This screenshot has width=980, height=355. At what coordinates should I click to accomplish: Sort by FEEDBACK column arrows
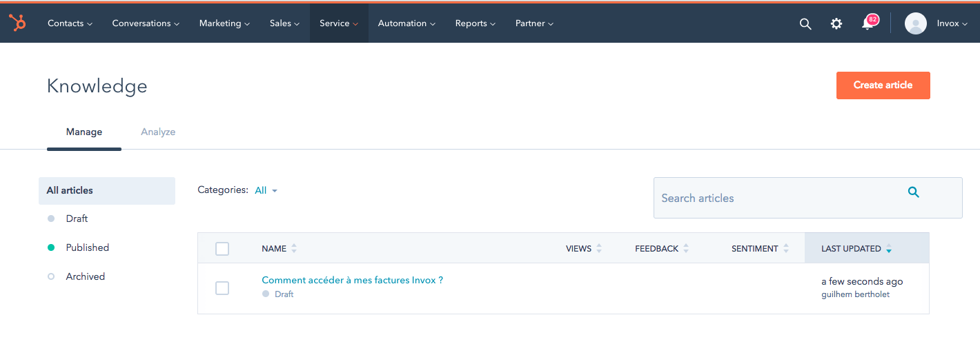point(686,249)
